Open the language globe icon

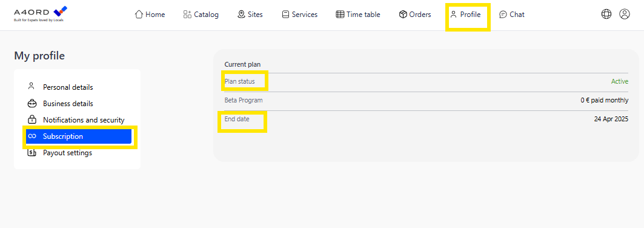pos(606,15)
